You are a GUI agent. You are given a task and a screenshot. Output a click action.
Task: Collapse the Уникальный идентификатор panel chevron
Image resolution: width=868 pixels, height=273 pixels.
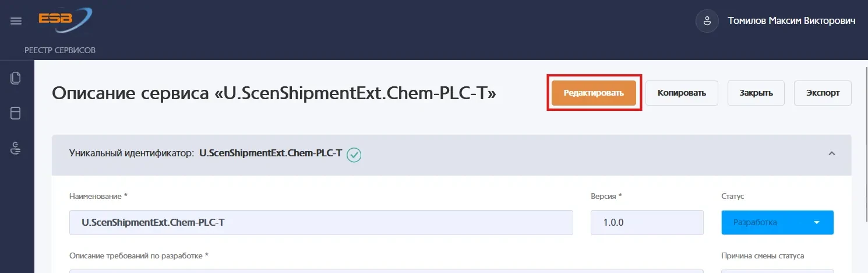[832, 154]
